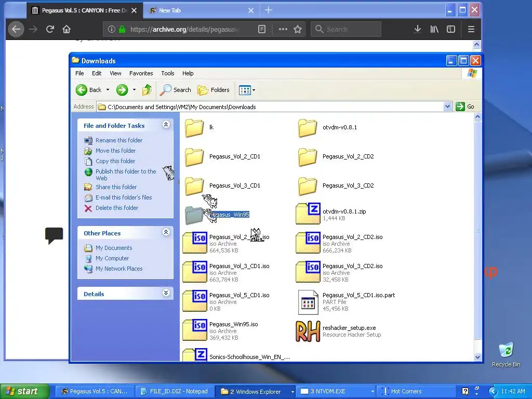Expand the Address bar dropdown
This screenshot has height=399, width=532.
tap(447, 107)
